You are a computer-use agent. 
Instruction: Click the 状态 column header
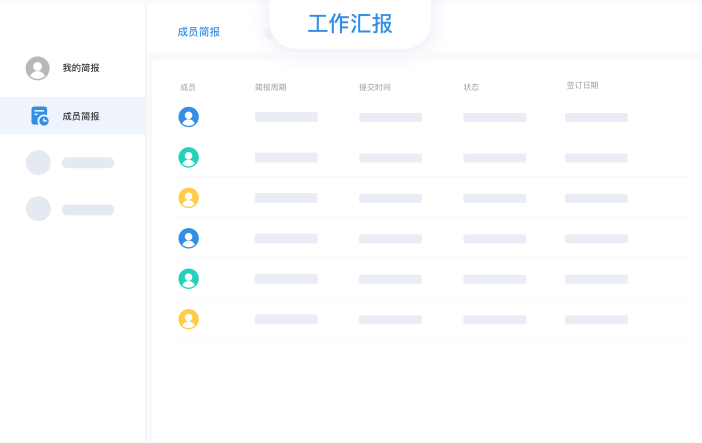(471, 87)
